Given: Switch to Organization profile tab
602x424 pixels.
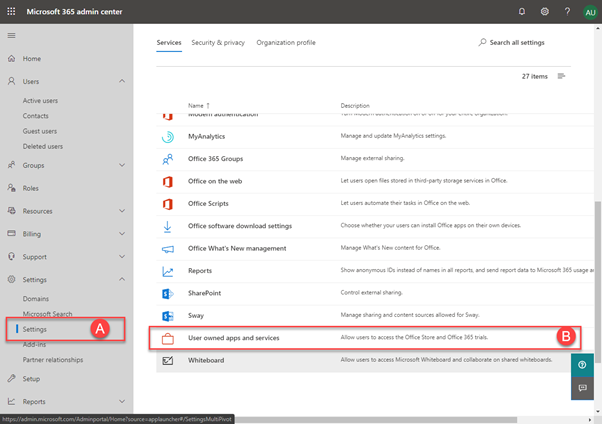Looking at the screenshot, I should tap(286, 43).
